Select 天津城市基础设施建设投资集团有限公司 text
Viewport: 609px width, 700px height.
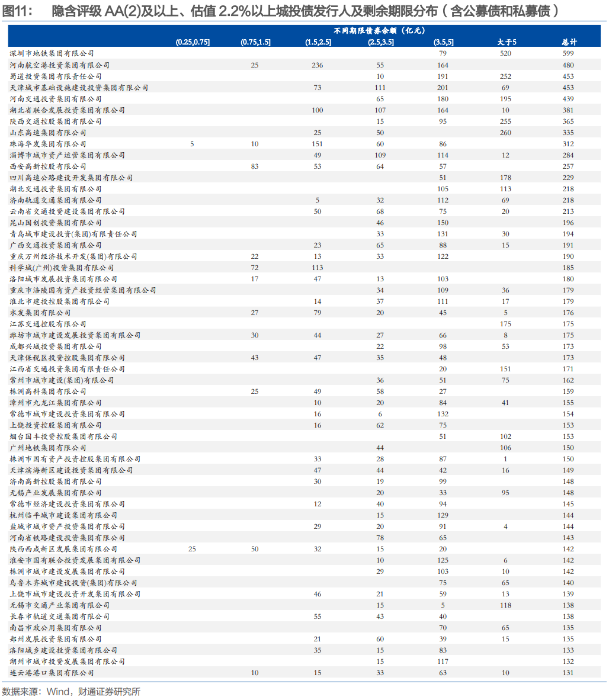79,88
